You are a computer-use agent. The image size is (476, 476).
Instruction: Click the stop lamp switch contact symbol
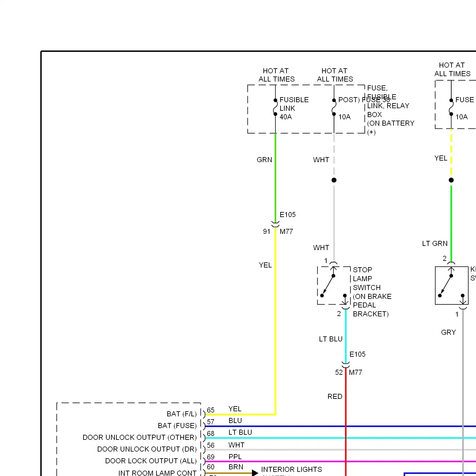pyautogui.click(x=334, y=286)
